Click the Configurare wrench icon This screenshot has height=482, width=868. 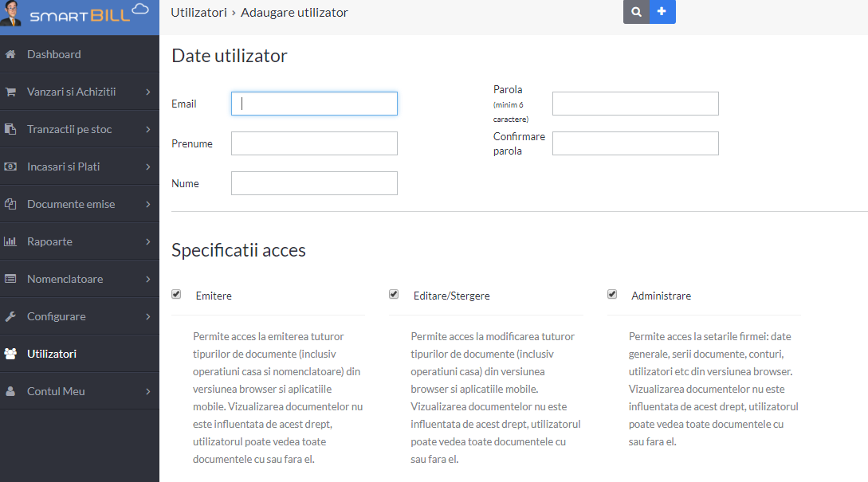click(x=10, y=316)
